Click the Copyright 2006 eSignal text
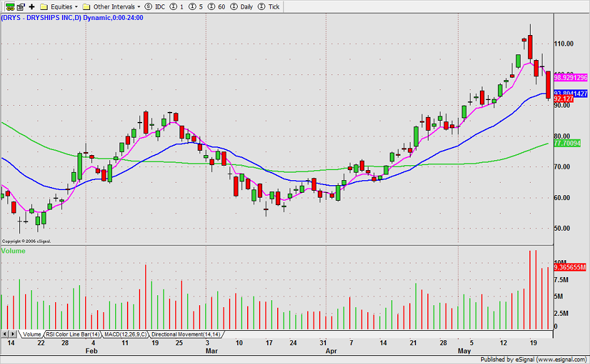The height and width of the screenshot is (364, 590). coord(26,241)
